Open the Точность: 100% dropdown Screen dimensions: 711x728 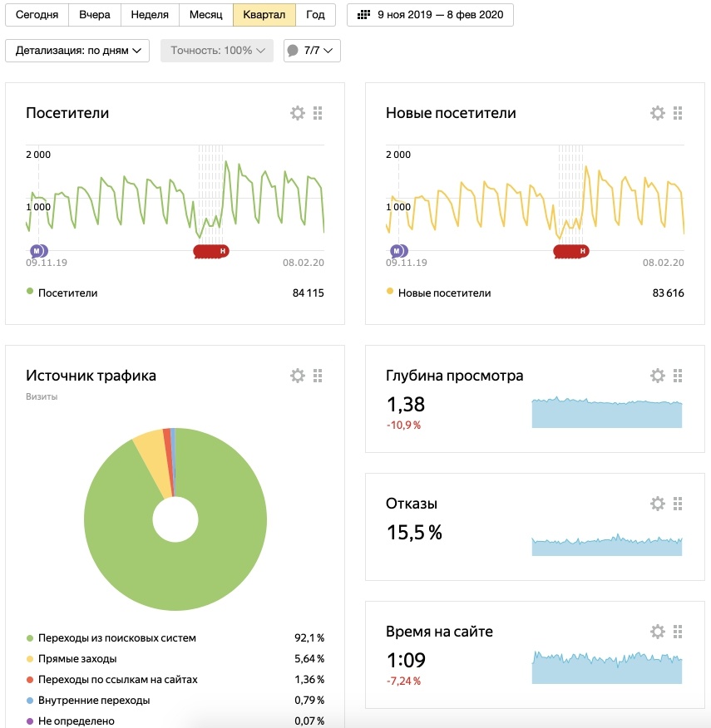click(217, 51)
